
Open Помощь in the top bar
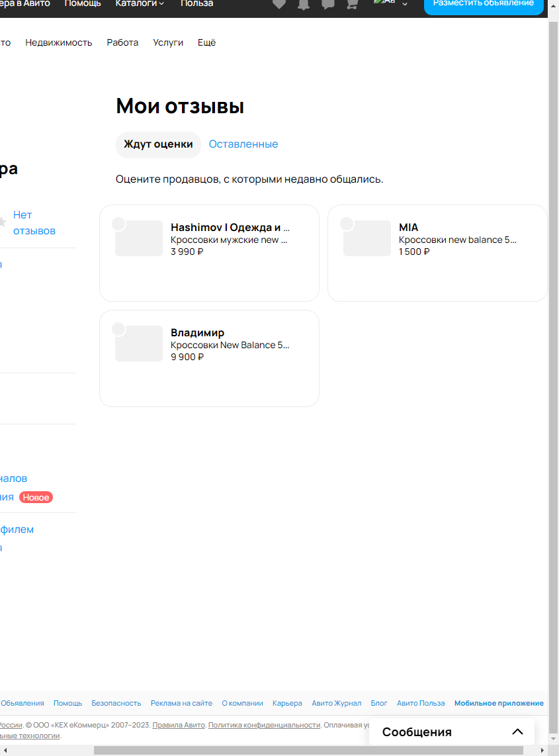[83, 3]
